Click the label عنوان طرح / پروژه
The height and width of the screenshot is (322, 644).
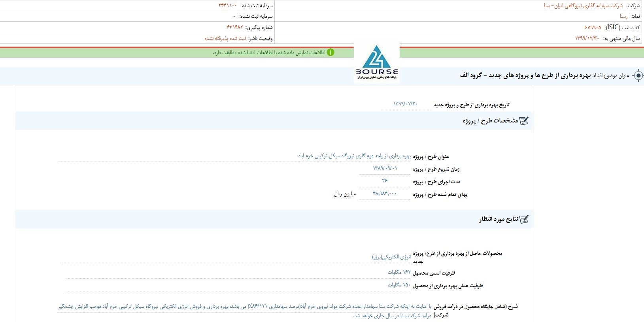[431, 157]
